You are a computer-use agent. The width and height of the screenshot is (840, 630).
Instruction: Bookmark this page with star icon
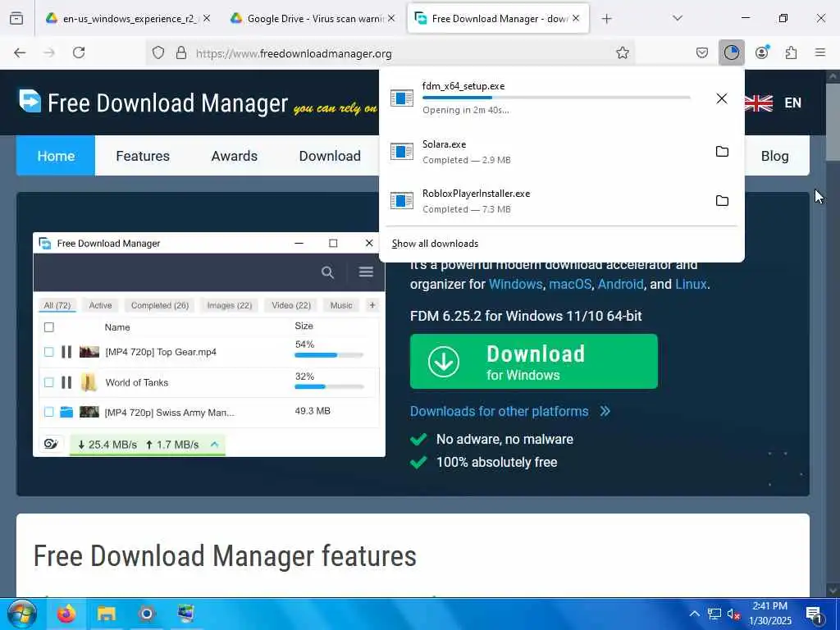tap(622, 52)
